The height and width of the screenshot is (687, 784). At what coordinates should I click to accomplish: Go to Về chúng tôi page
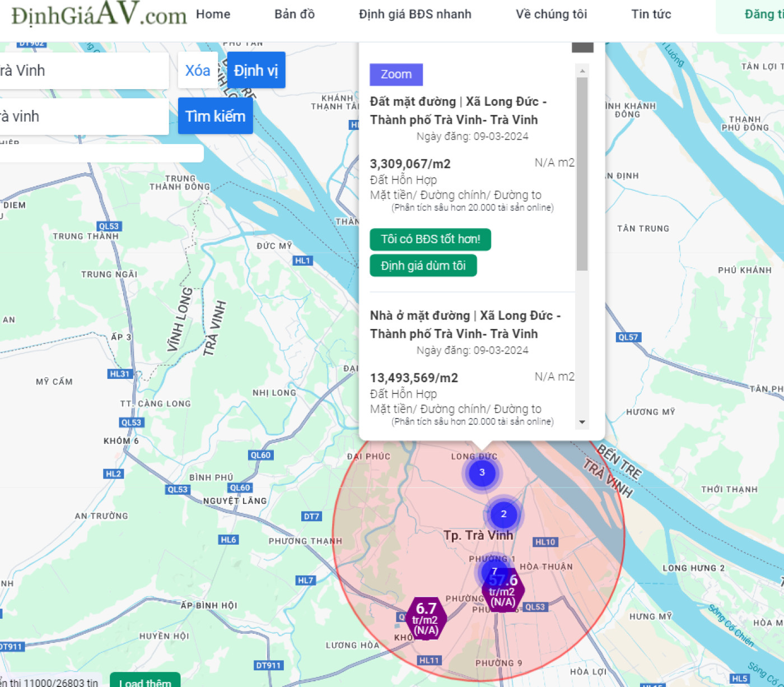pyautogui.click(x=552, y=14)
